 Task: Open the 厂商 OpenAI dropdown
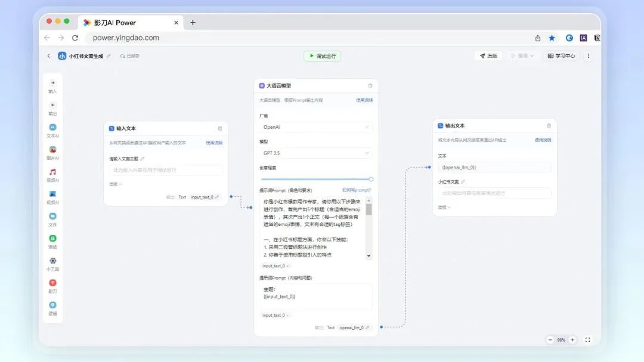click(316, 127)
